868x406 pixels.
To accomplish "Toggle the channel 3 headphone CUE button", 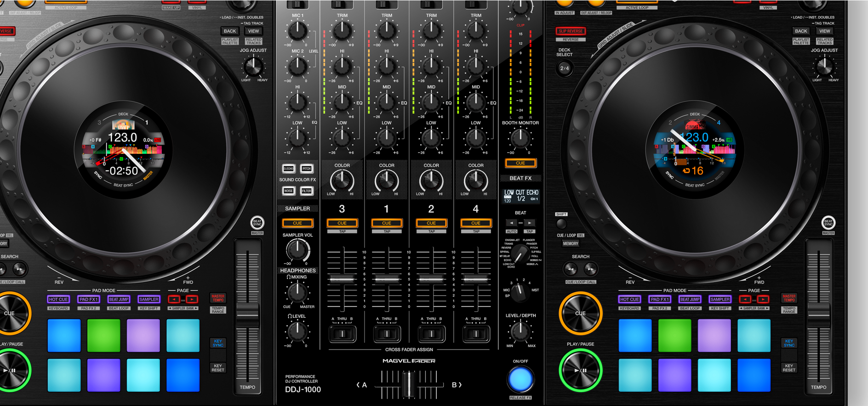I will (x=342, y=223).
